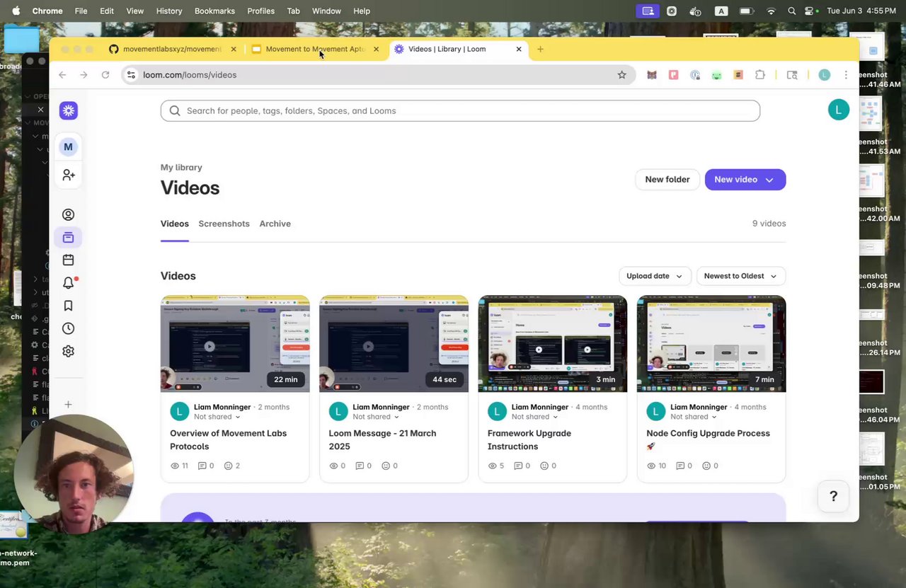
Task: Open the notifications bell
Action: click(x=68, y=283)
